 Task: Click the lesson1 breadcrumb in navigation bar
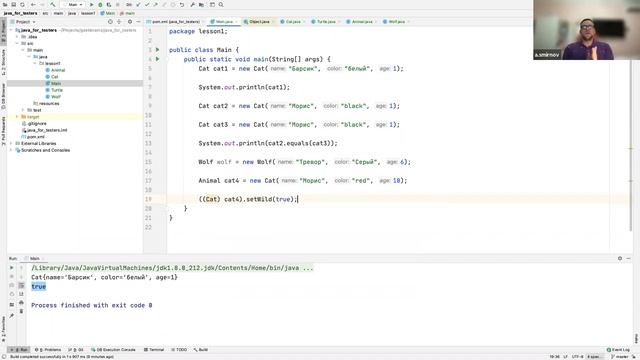88,13
